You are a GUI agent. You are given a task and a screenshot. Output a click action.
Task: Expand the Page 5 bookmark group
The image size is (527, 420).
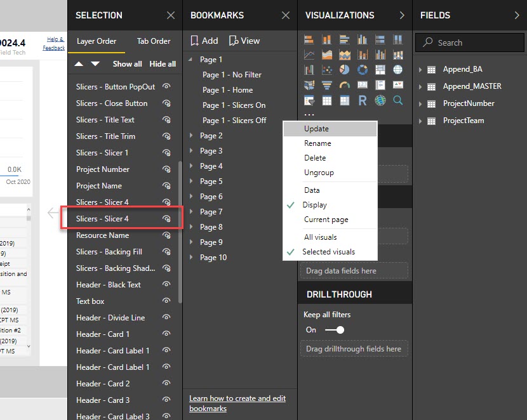coord(191,181)
